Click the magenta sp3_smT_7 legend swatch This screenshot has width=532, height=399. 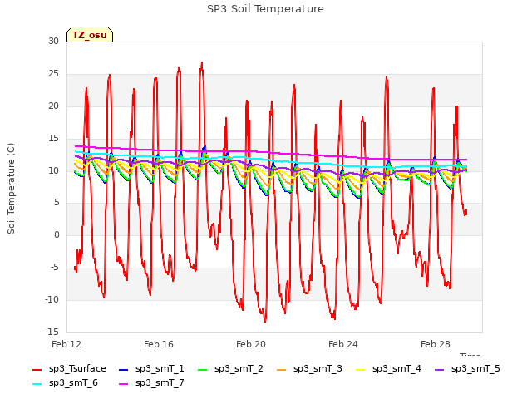tap(124, 384)
